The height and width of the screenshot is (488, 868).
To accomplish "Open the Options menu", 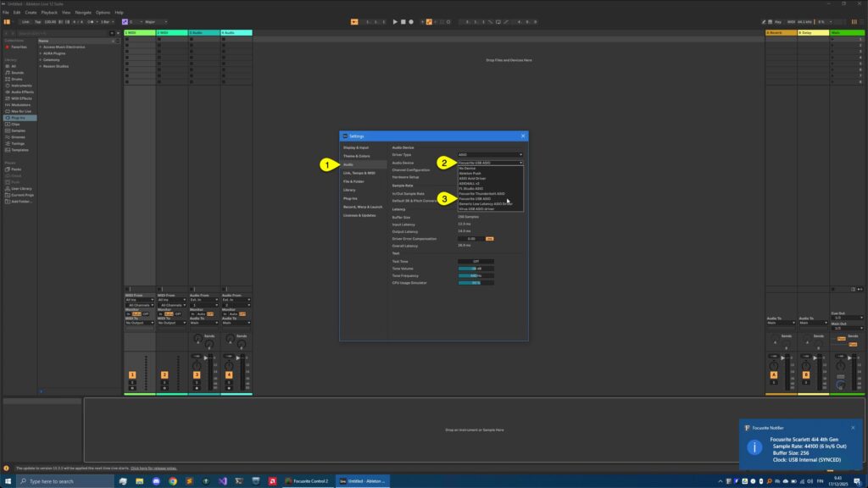I will pos(103,13).
